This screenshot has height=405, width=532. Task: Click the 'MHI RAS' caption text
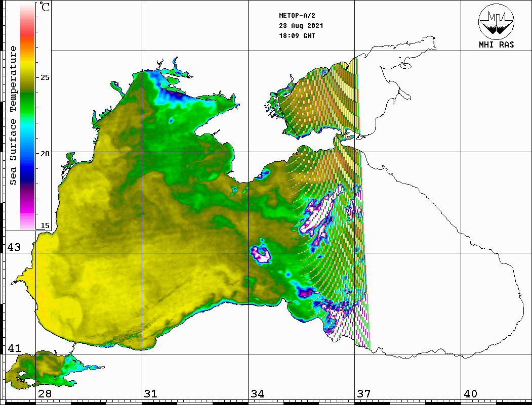click(x=496, y=44)
